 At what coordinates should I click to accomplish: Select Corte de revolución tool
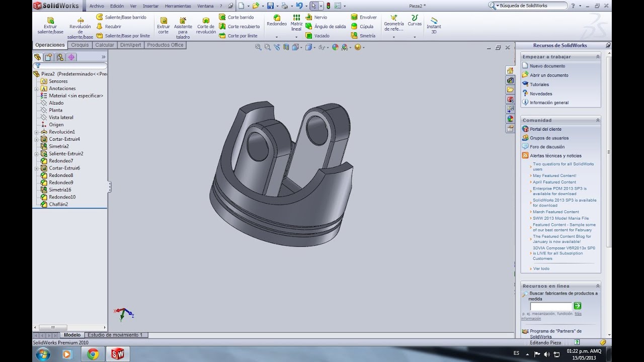click(x=206, y=25)
